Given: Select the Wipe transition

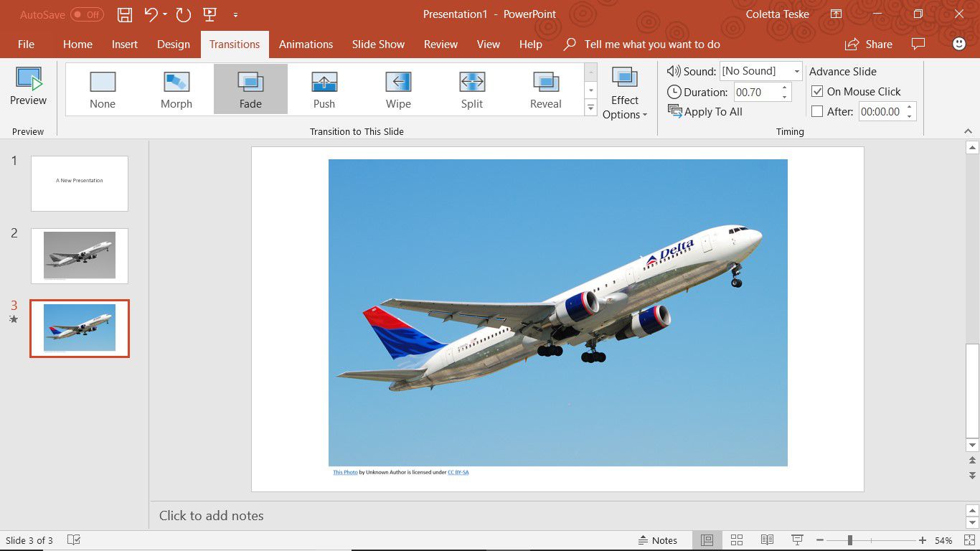Looking at the screenshot, I should pos(398,89).
